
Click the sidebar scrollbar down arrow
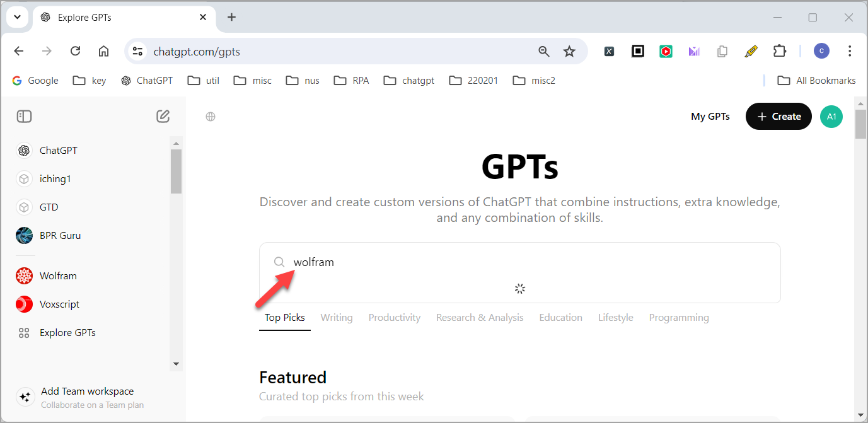click(176, 364)
